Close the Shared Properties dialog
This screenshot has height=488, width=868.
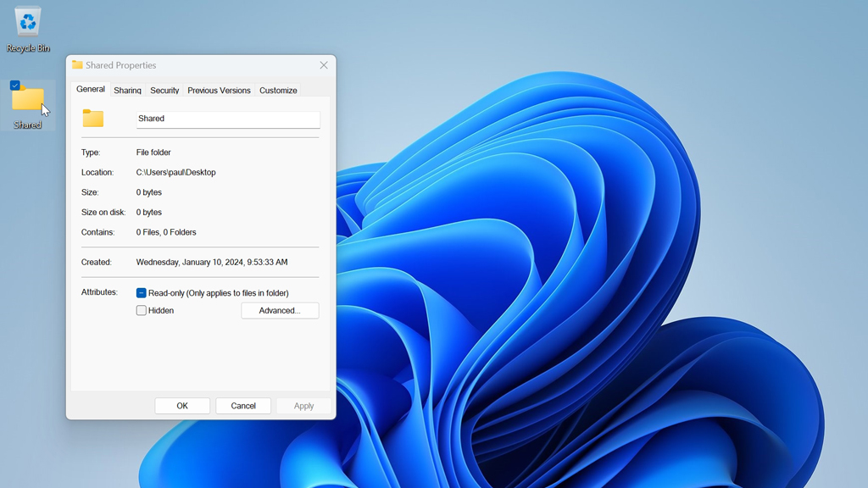[x=324, y=65]
